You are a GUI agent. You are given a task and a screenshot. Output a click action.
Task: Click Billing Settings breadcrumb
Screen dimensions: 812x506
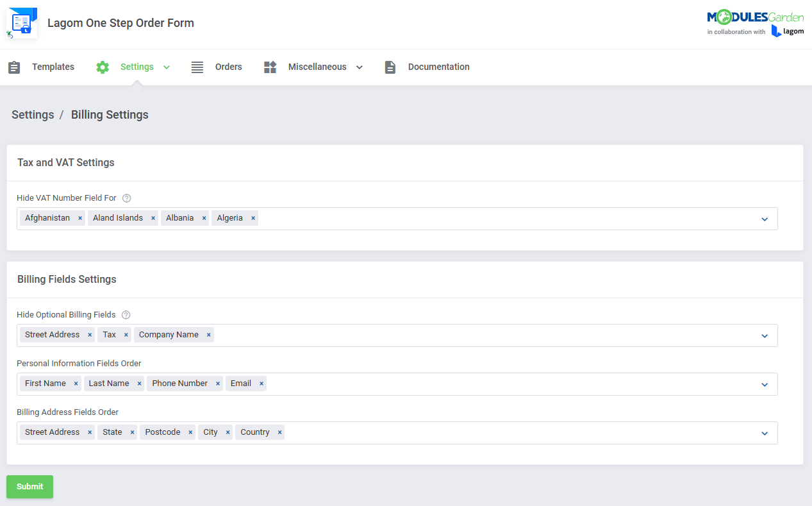[110, 115]
